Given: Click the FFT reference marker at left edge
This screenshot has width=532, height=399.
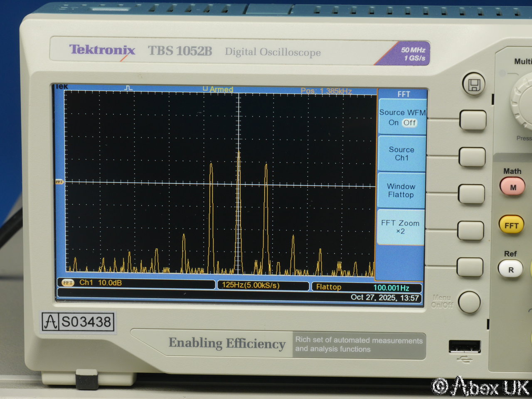Looking at the screenshot, I should [59, 182].
